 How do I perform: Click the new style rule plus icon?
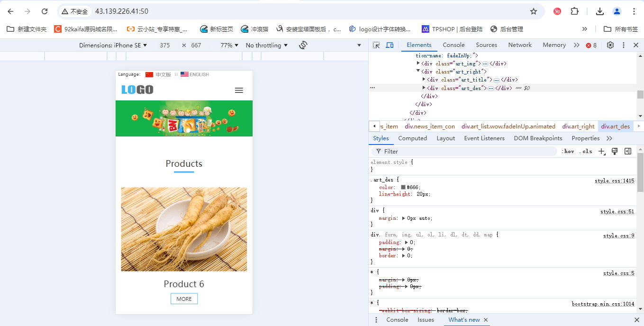tap(601, 151)
